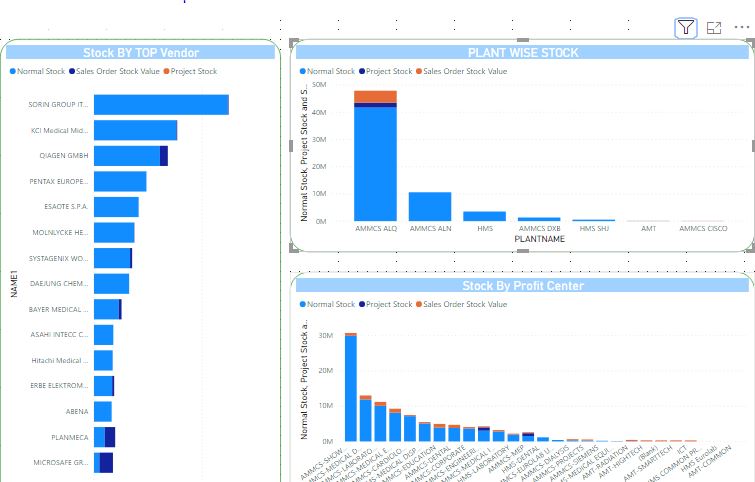The image size is (755, 482).
Task: Open the More options ellipsis menu
Action: pos(742,27)
